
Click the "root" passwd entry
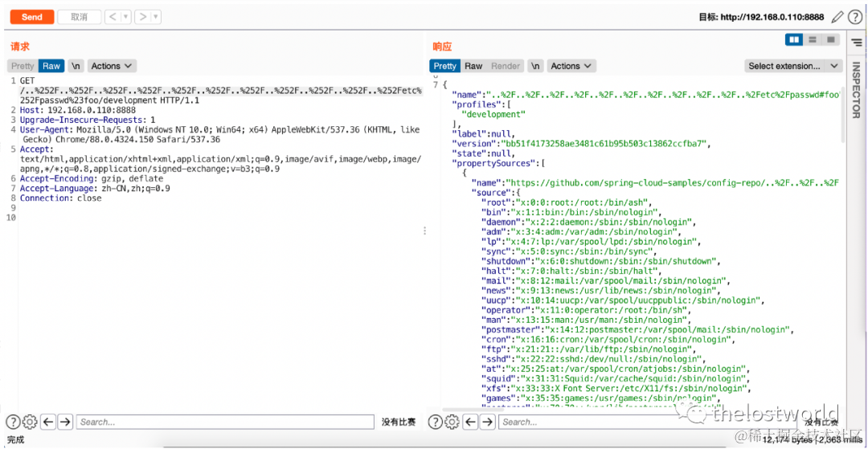567,202
